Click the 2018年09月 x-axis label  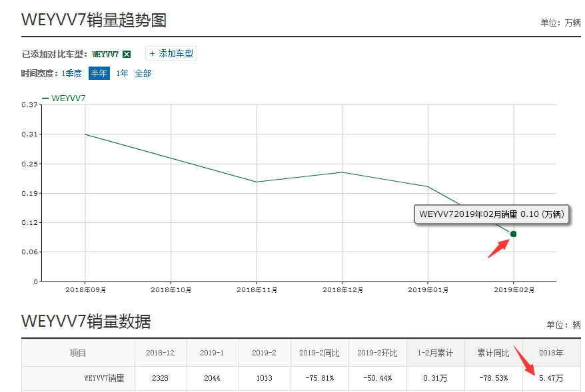point(86,290)
